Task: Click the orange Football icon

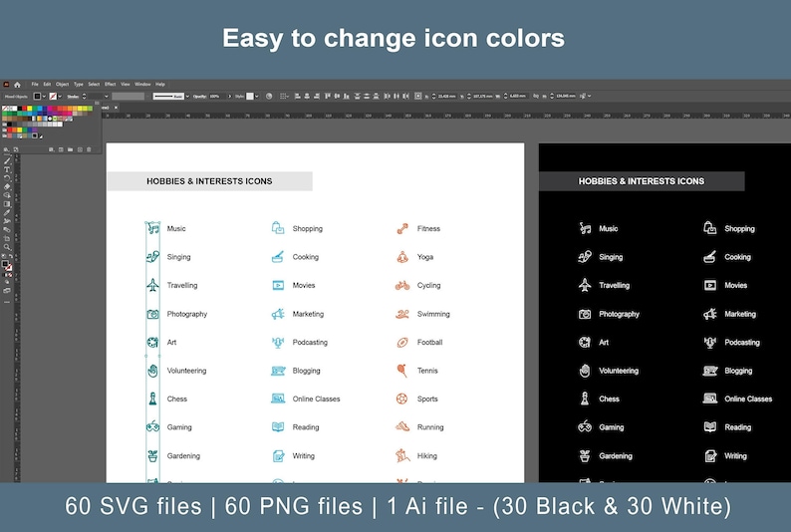Action: [x=402, y=343]
